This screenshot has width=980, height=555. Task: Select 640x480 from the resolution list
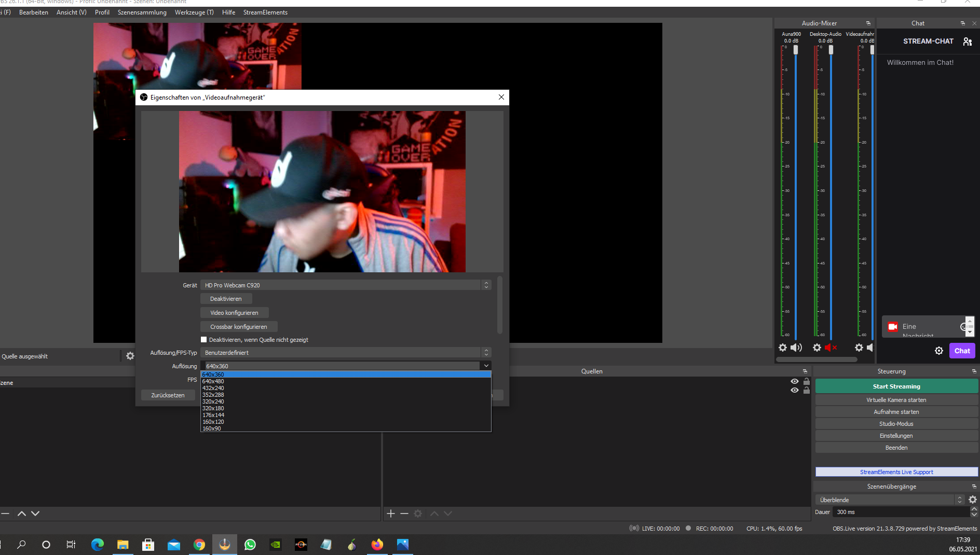[x=213, y=381]
